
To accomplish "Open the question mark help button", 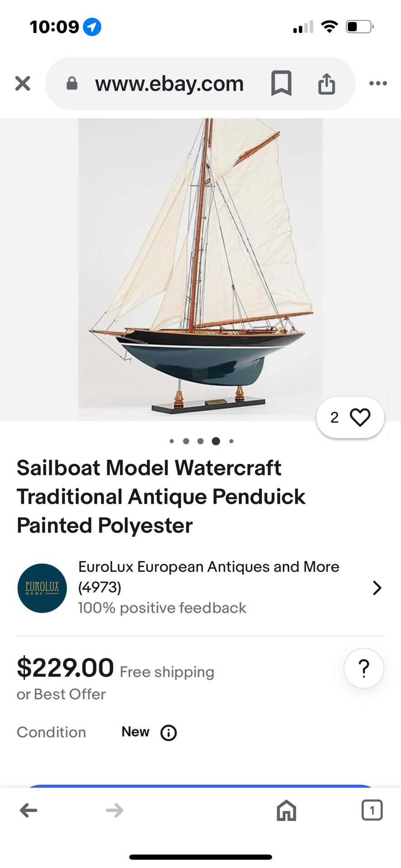I will 363,668.
